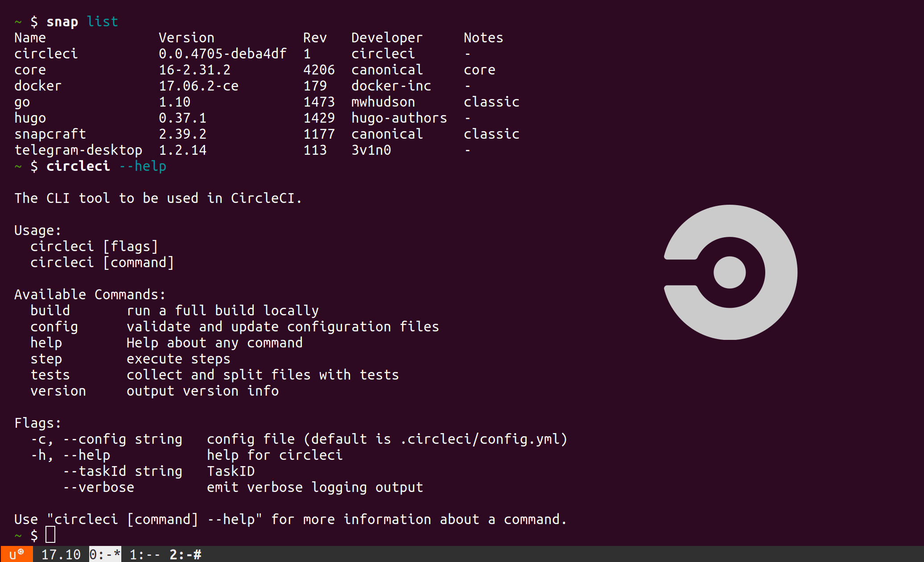This screenshot has height=562, width=924.
Task: Click the 'Notes' column header
Action: (x=483, y=37)
